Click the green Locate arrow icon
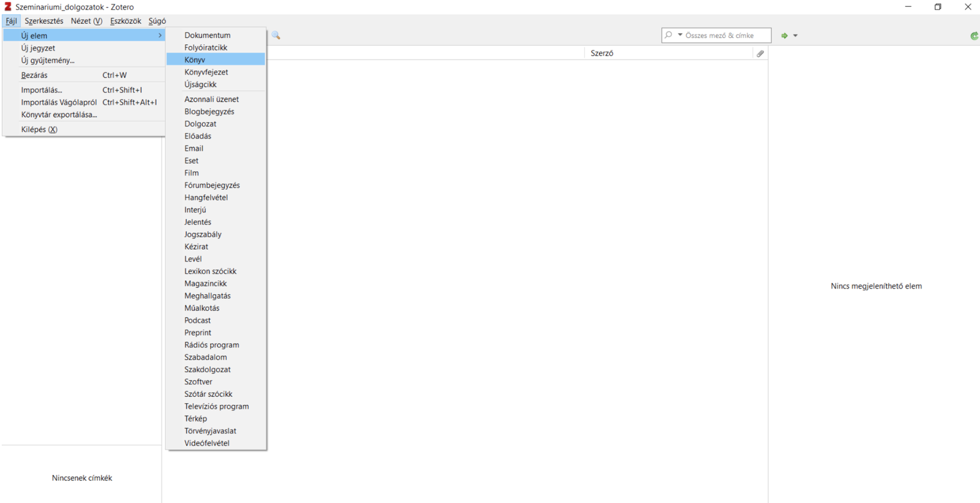The height and width of the screenshot is (503, 980). click(x=784, y=36)
